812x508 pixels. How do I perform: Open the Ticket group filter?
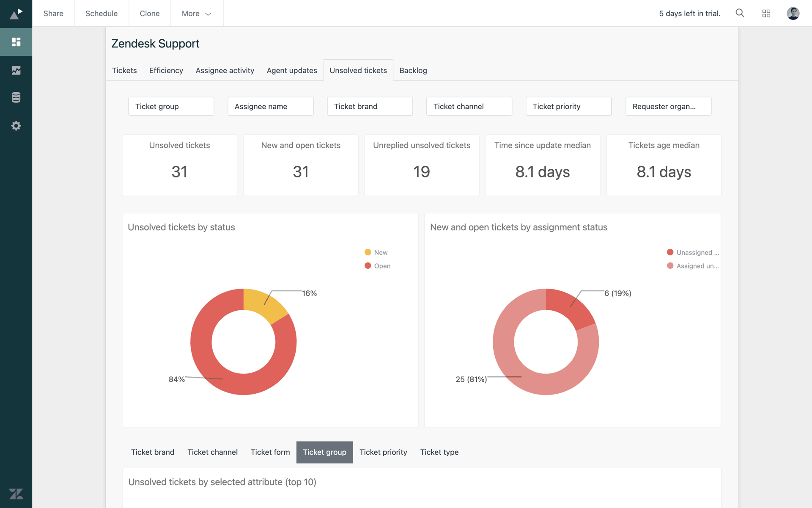click(x=171, y=106)
